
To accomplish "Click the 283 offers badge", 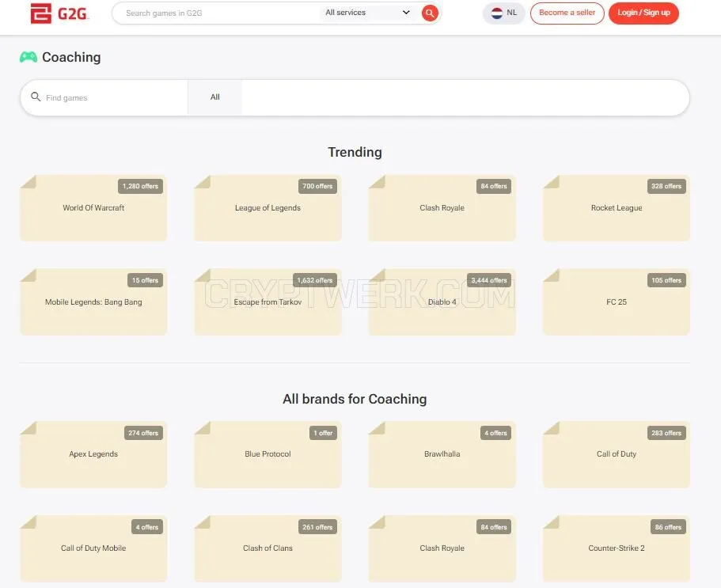I will click(666, 433).
